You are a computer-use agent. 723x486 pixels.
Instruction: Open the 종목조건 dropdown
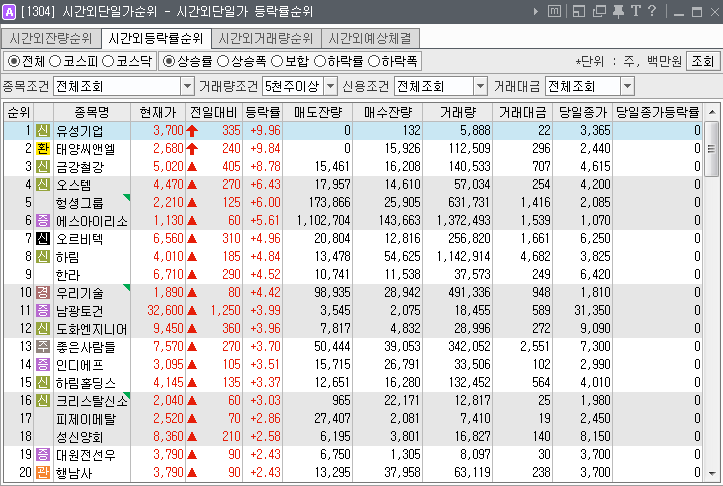coord(187,86)
